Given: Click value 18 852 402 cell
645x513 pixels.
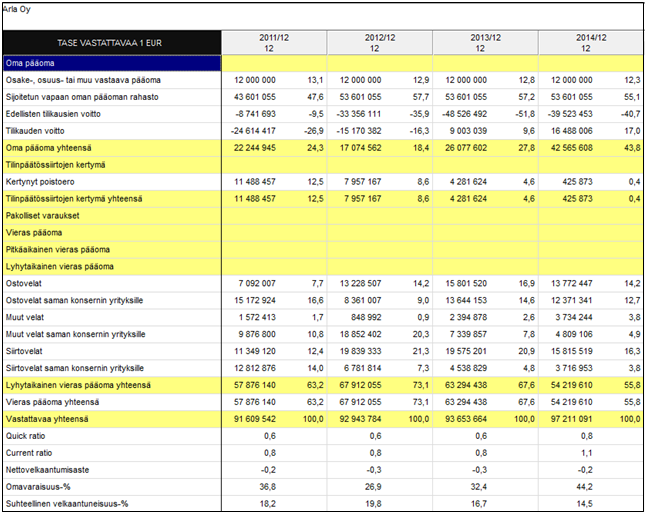Looking at the screenshot, I should (x=360, y=334).
